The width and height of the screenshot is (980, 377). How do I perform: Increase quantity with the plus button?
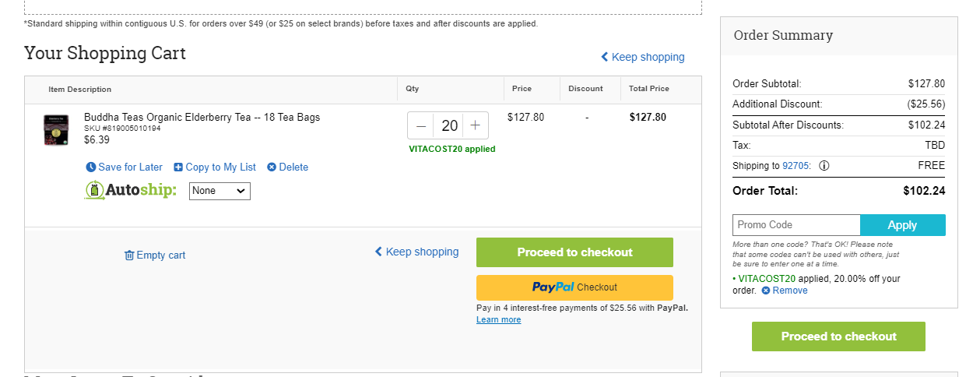click(475, 125)
